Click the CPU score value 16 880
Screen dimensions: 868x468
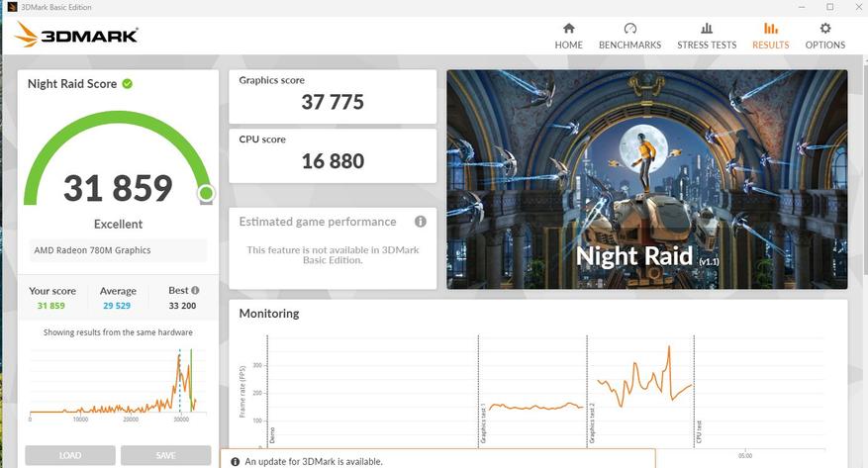click(333, 161)
